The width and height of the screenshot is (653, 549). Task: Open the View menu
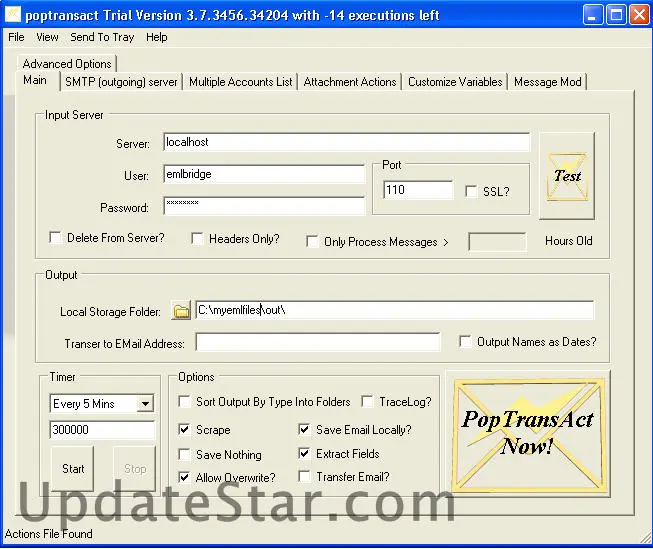click(47, 37)
